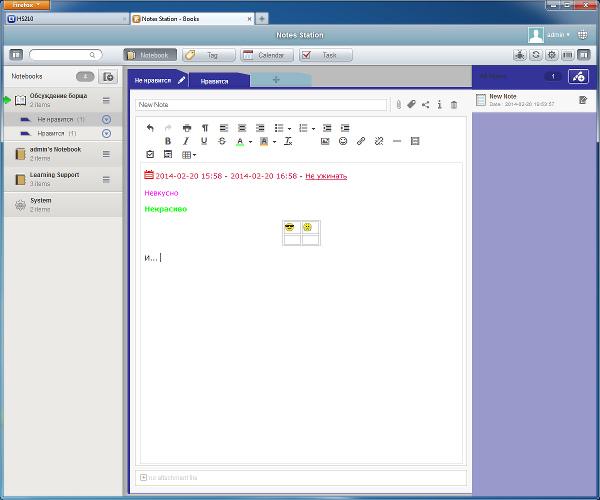Center align the note text
This screenshot has width=600, height=500.
[242, 128]
